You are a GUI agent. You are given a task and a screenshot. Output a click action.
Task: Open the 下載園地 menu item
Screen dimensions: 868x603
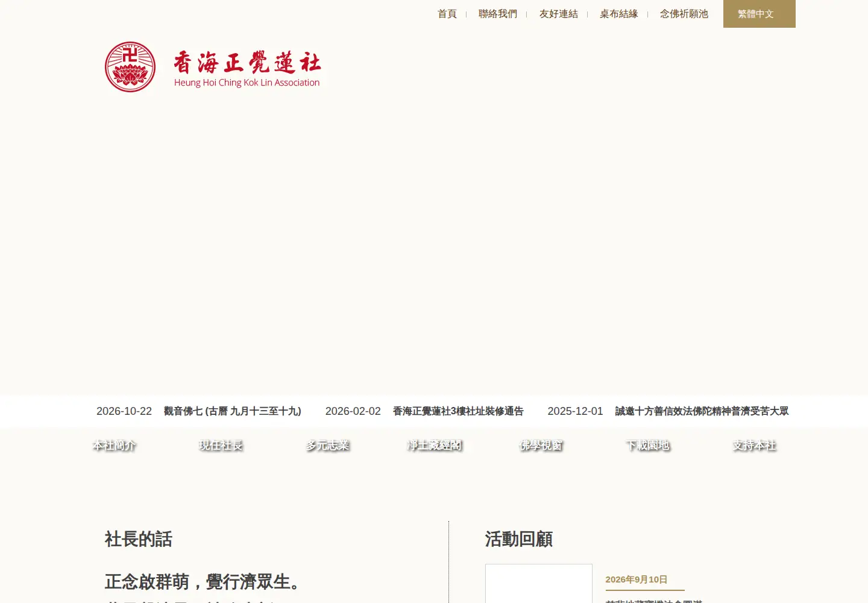pyautogui.click(x=647, y=446)
